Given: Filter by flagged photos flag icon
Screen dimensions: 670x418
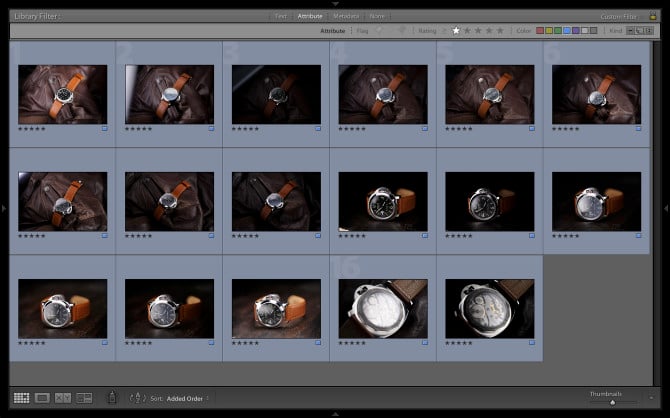Looking at the screenshot, I should [x=379, y=30].
